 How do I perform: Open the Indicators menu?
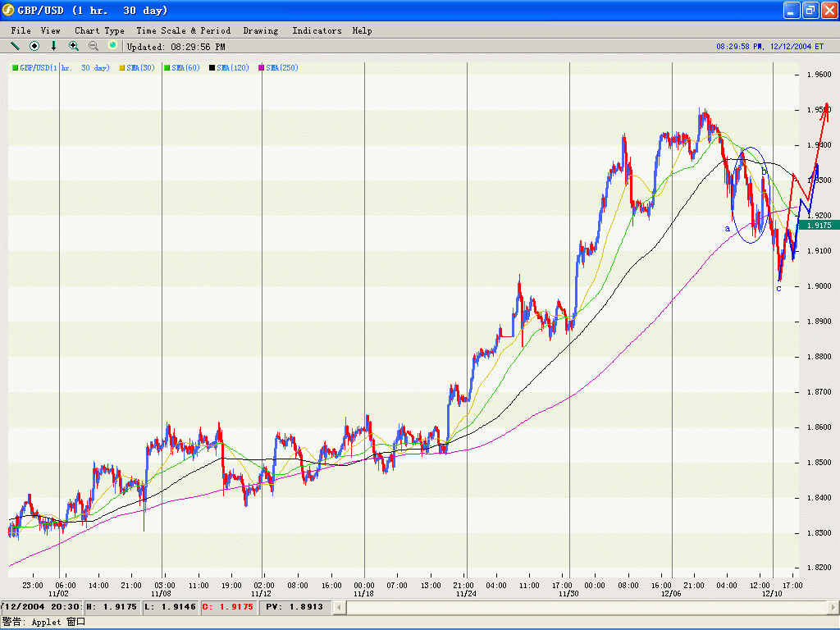317,30
